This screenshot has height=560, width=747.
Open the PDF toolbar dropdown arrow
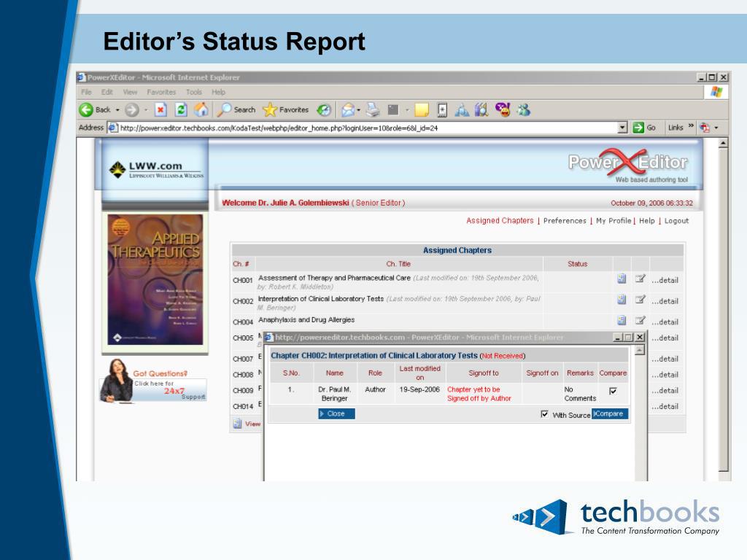tap(716, 128)
